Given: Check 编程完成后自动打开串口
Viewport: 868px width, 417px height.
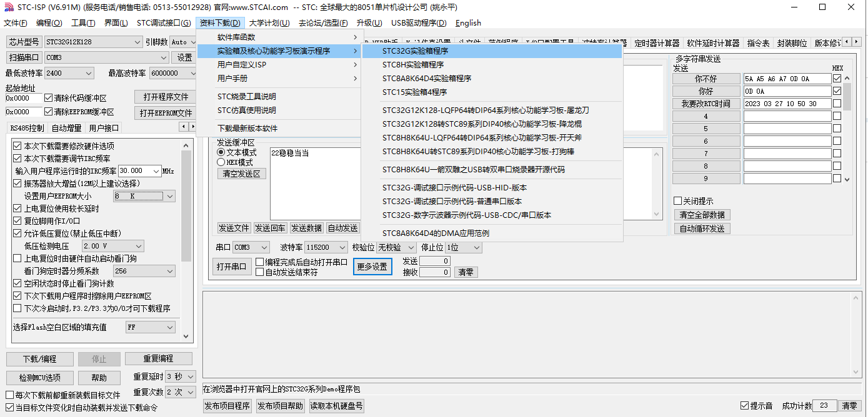Looking at the screenshot, I should pos(260,262).
